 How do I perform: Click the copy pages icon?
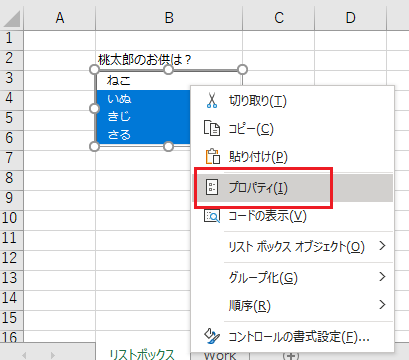212,129
